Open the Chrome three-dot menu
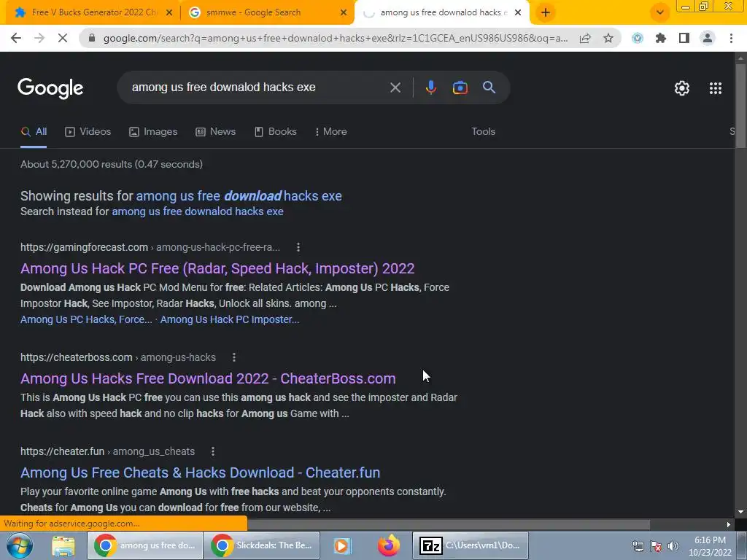Image resolution: width=747 pixels, height=560 pixels. point(731,38)
